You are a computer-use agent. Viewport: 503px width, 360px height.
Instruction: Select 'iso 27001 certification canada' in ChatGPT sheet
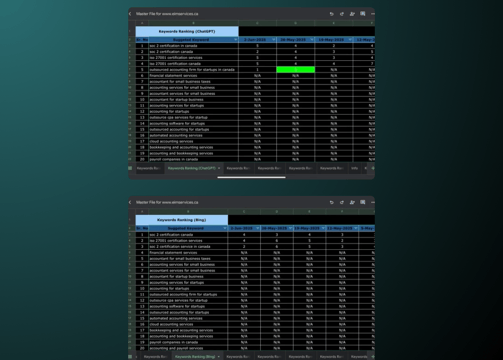(193, 64)
